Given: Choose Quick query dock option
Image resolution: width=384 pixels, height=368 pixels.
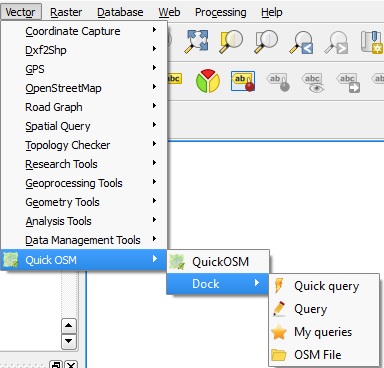Looking at the screenshot, I should 324,286.
